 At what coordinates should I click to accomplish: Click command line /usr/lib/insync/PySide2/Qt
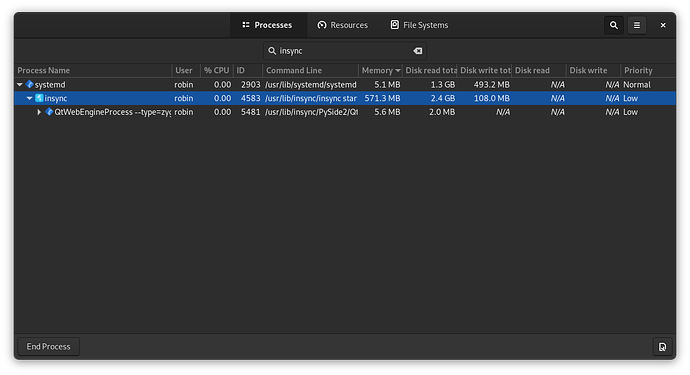coord(312,112)
